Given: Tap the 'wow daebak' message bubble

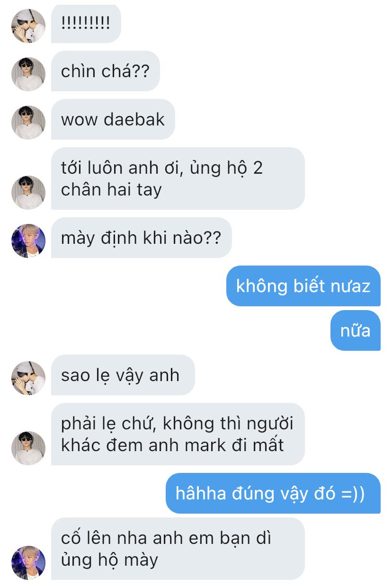Looking at the screenshot, I should tap(113, 119).
